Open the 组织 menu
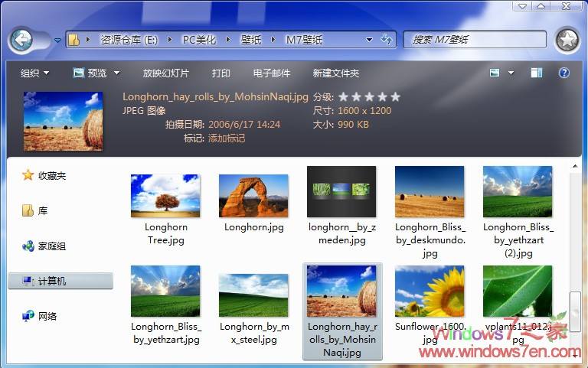588x368 pixels. coord(34,73)
